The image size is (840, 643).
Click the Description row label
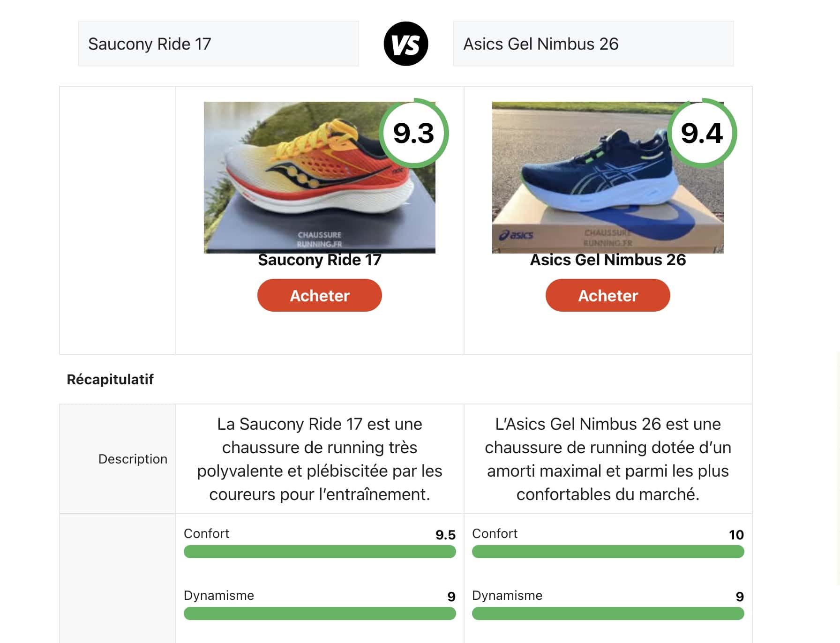[x=132, y=459]
